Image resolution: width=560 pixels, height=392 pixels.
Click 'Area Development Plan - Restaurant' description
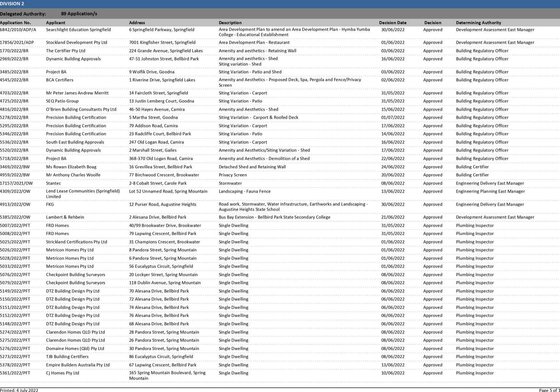[254, 42]
